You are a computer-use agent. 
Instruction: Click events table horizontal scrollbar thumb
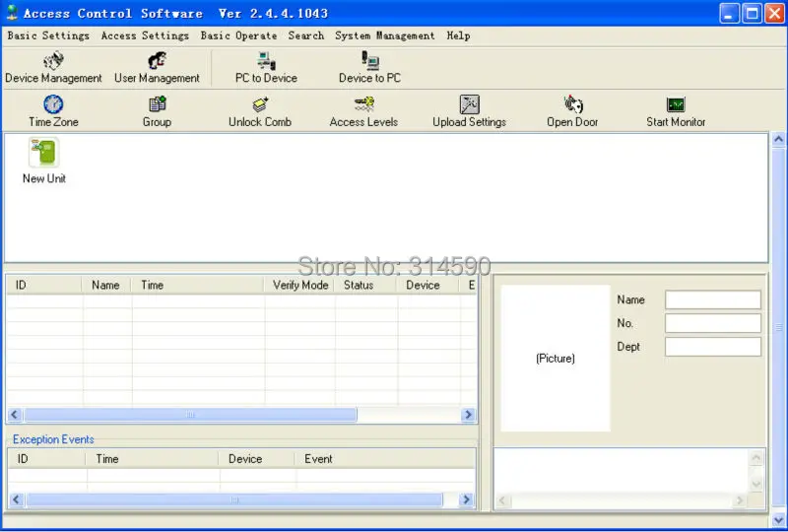(190, 415)
